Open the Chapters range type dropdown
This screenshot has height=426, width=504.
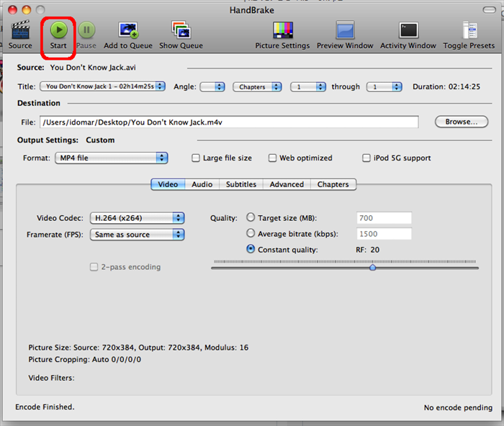click(257, 87)
